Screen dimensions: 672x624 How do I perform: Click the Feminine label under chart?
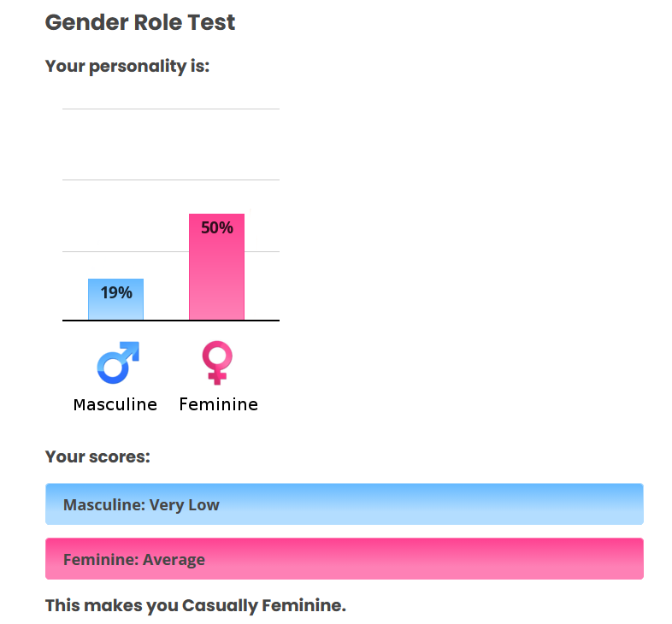click(219, 404)
